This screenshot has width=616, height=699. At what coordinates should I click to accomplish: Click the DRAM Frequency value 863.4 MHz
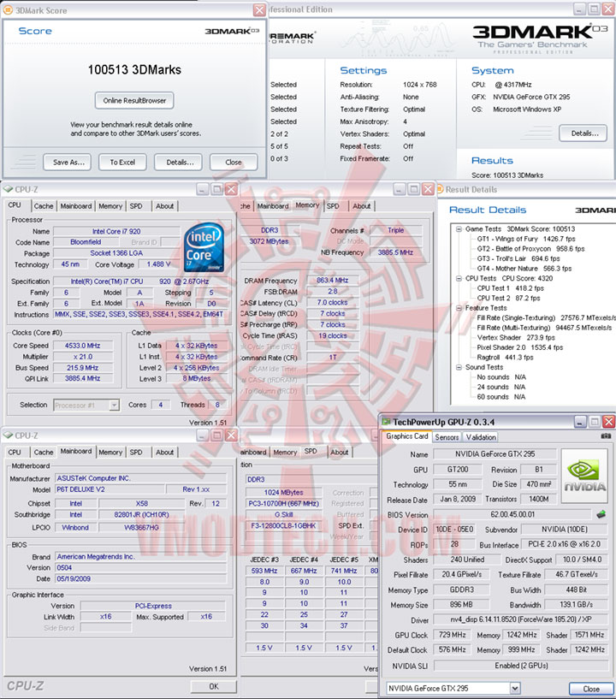tap(333, 281)
